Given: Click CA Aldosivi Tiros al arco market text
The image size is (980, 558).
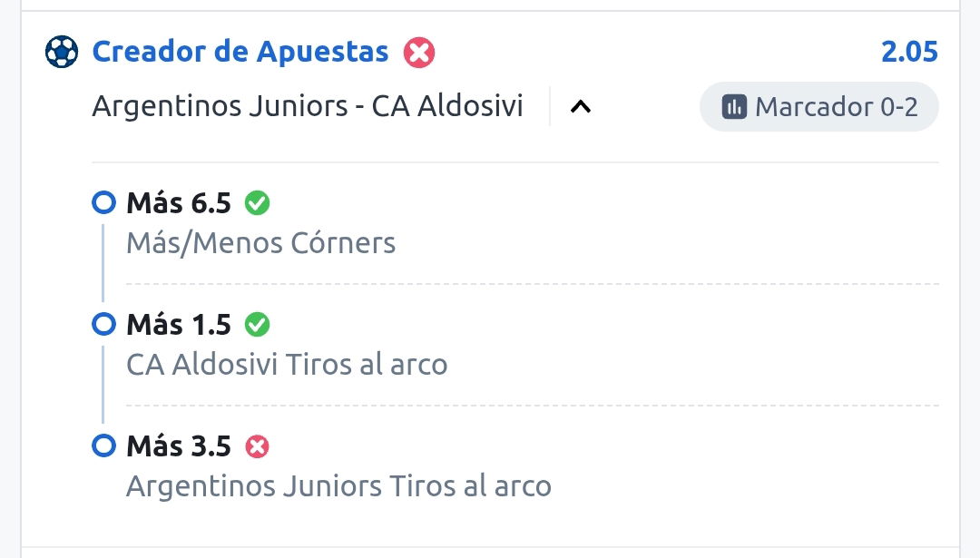Looking at the screenshot, I should pyautogui.click(x=287, y=365).
